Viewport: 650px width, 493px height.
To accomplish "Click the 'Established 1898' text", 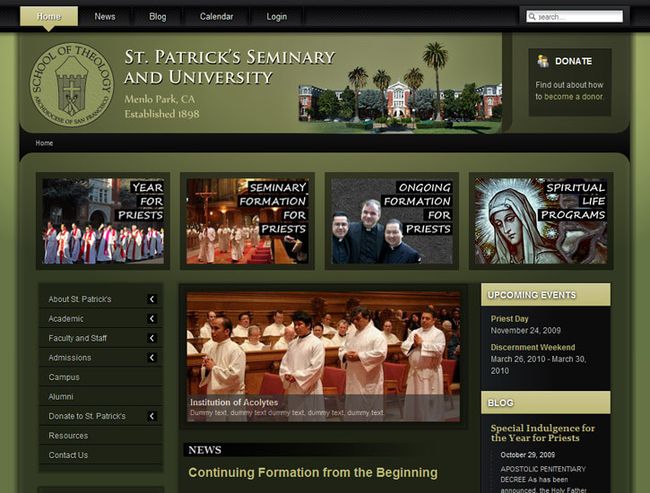I will pyautogui.click(x=162, y=114).
